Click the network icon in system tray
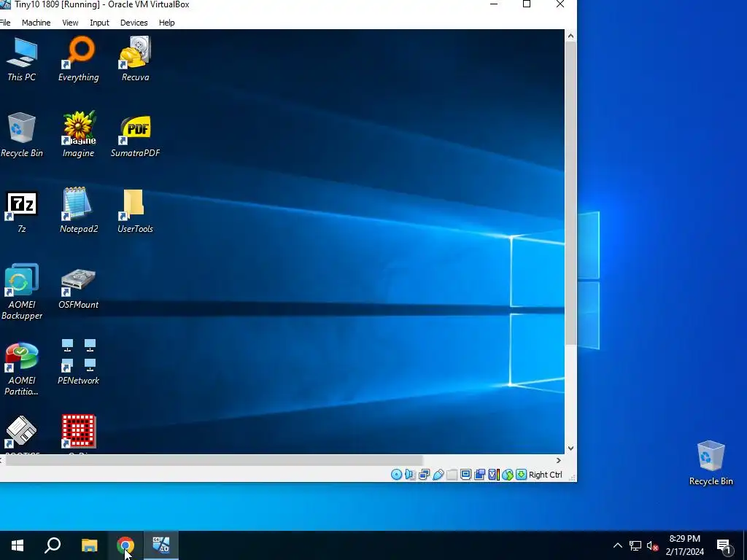The height and width of the screenshot is (560, 747). 635,545
